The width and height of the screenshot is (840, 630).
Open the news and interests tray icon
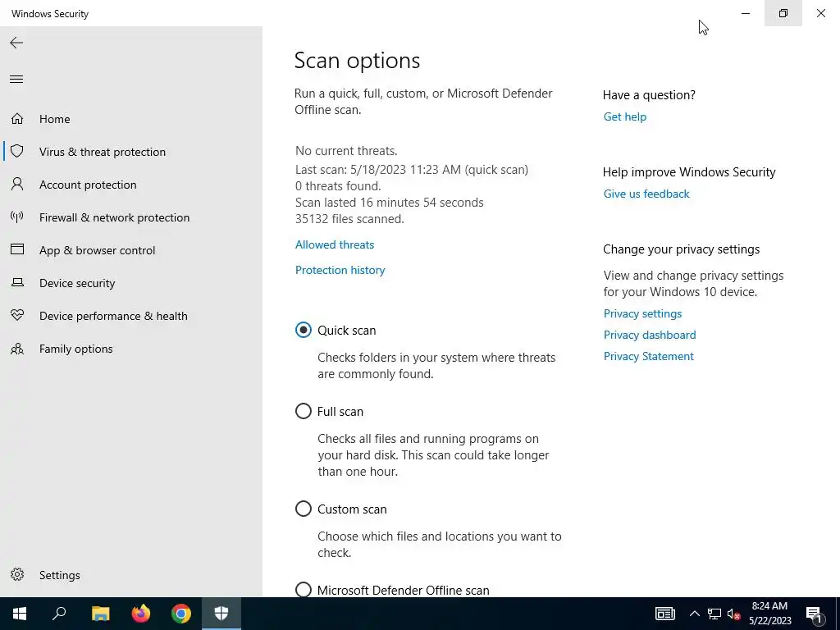coord(664,614)
